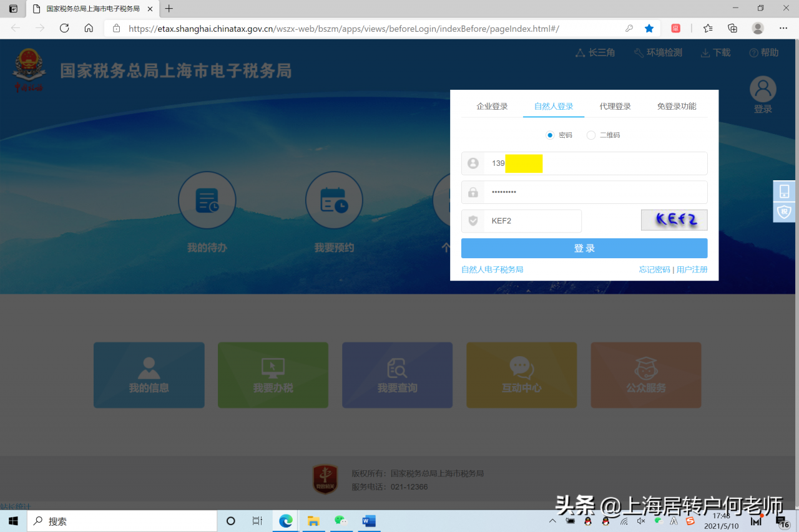Select the 二维码 login radio button

click(x=591, y=135)
